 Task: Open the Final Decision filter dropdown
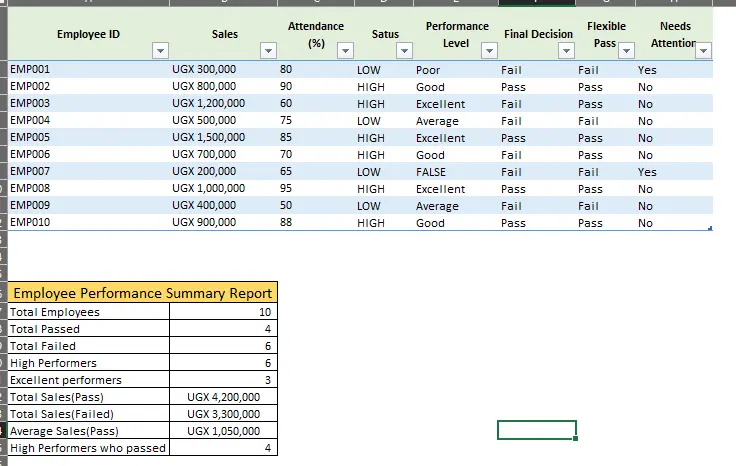(566, 50)
